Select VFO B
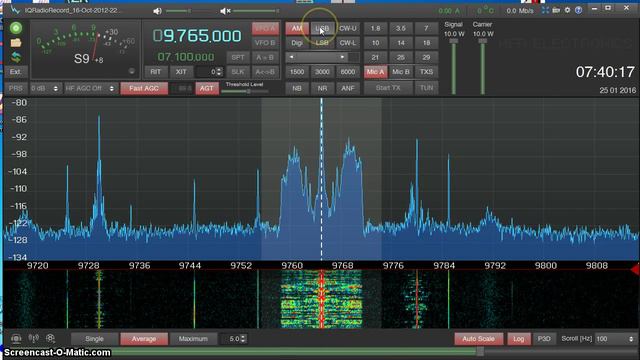The width and height of the screenshot is (640, 360). [265, 43]
